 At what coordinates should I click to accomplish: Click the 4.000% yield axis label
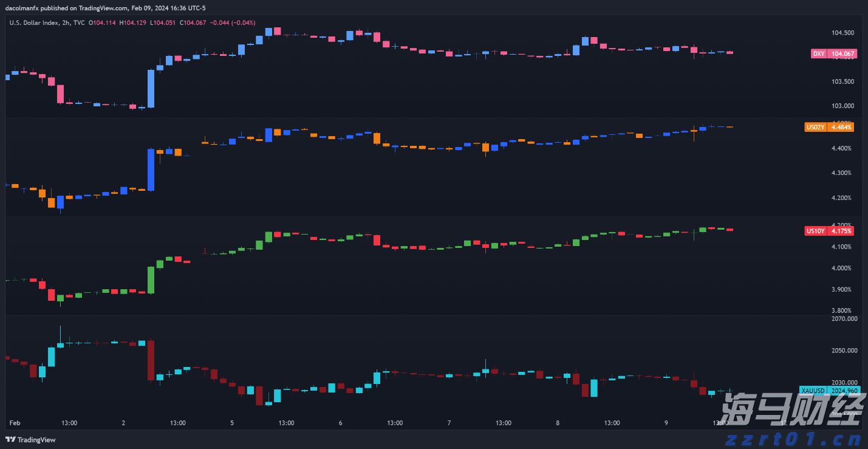pos(841,268)
